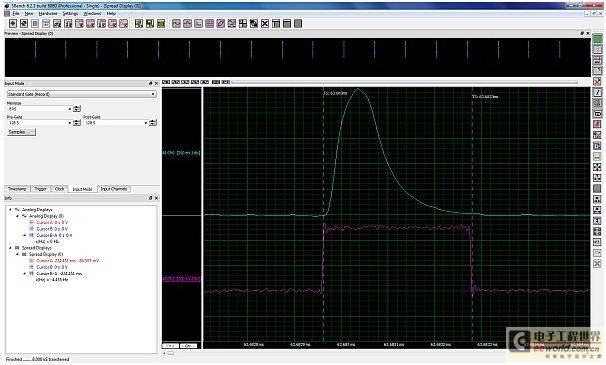The width and height of the screenshot is (606, 365).
Task: Select red Cursor A row under Spread Display (0)
Action: 64,261
